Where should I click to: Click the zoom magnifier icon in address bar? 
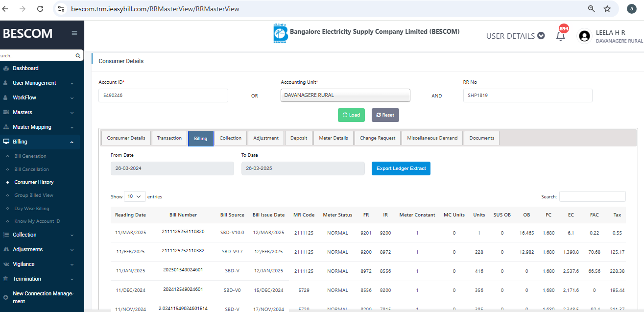(x=592, y=9)
